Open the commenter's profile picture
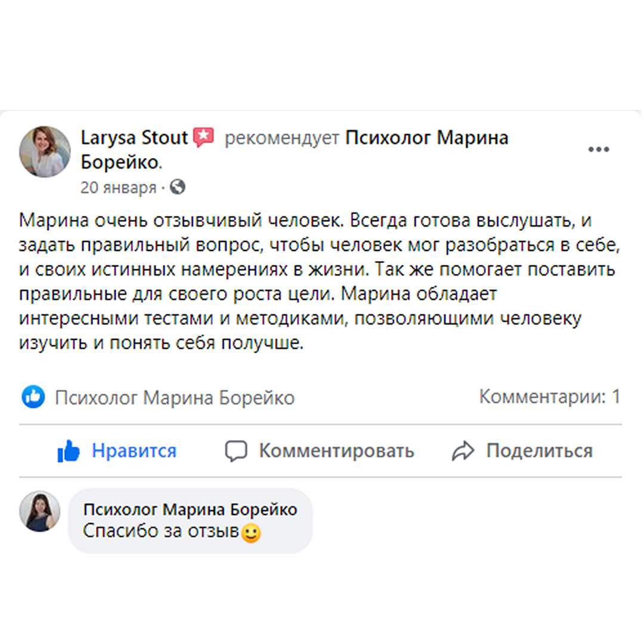This screenshot has height=644, width=644. click(x=40, y=512)
